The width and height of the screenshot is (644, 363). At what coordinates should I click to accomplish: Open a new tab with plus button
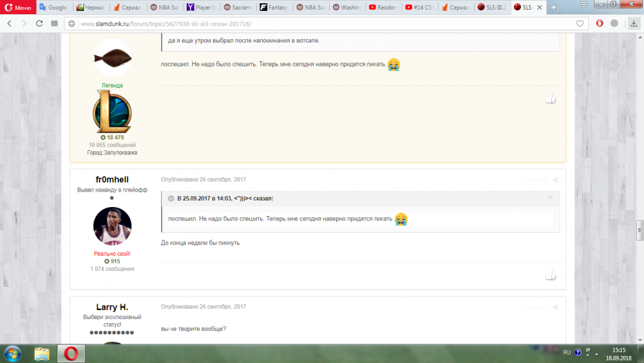point(553,8)
